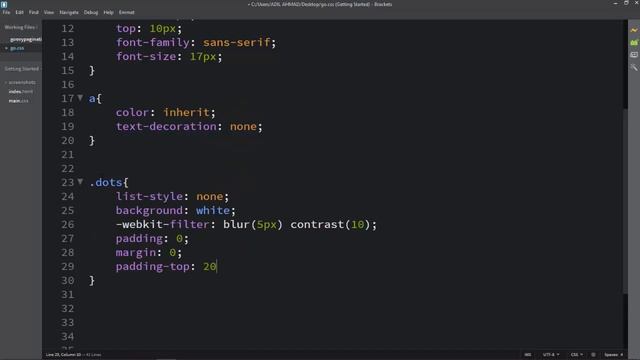Click the cursor position text in status bar
This screenshot has height=360, width=640.
63,355
